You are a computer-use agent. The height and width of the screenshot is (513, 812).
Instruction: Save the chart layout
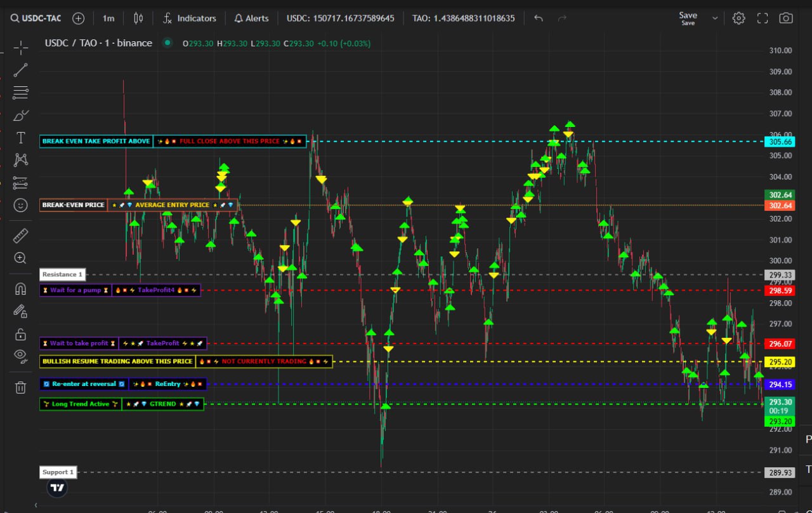pos(688,18)
